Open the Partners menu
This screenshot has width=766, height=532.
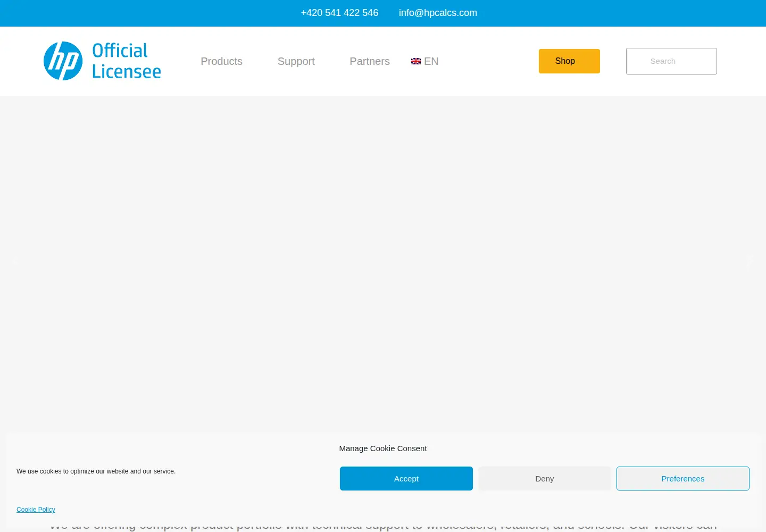tap(370, 61)
